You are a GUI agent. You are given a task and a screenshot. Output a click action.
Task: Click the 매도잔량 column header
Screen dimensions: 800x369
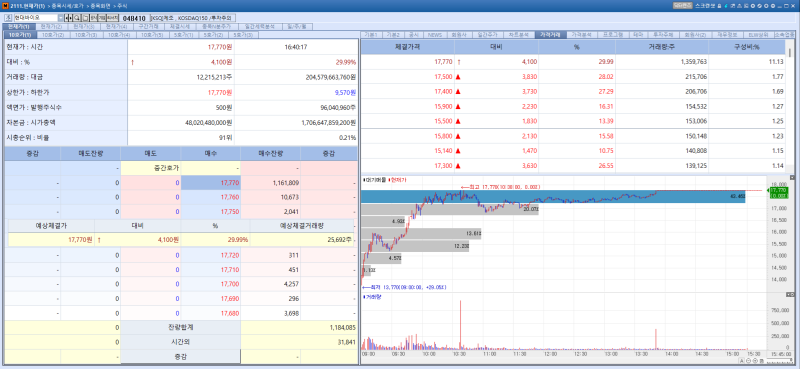(x=91, y=154)
